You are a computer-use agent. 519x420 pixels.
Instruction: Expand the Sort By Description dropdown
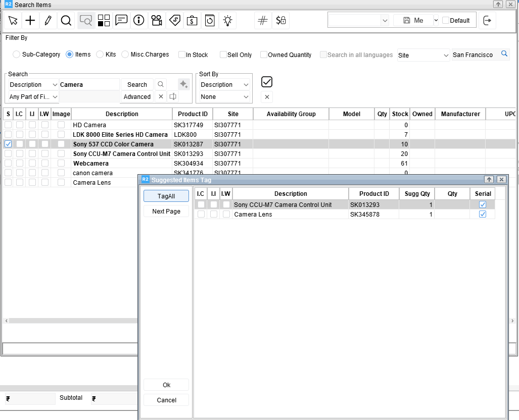click(x=224, y=85)
